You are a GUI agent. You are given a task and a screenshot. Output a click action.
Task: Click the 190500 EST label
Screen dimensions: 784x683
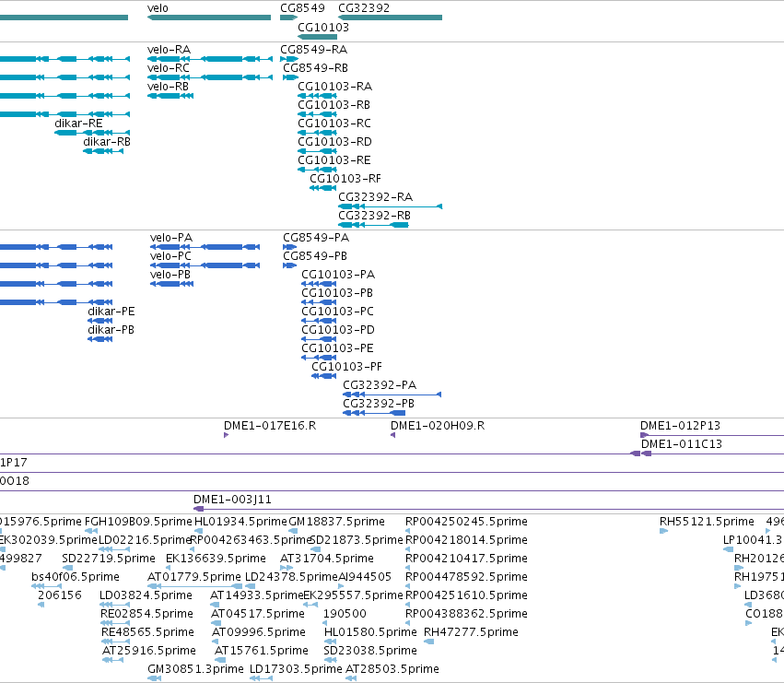[x=345, y=615]
